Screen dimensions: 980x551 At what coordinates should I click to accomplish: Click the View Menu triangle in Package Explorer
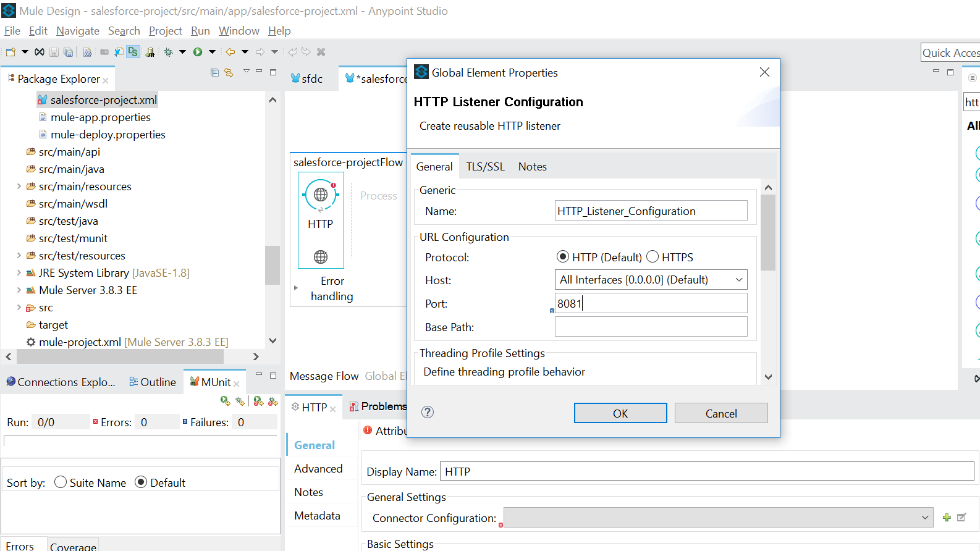point(246,71)
